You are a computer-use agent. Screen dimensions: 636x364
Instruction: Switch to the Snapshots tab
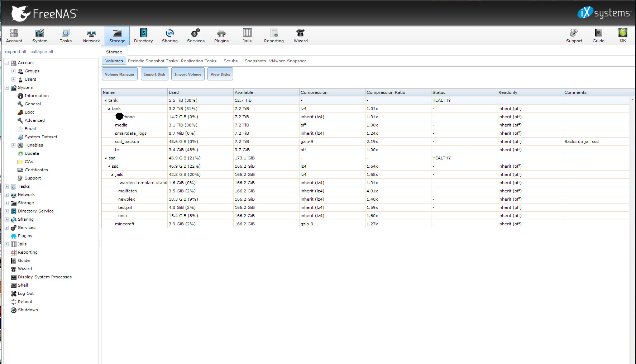(x=255, y=61)
